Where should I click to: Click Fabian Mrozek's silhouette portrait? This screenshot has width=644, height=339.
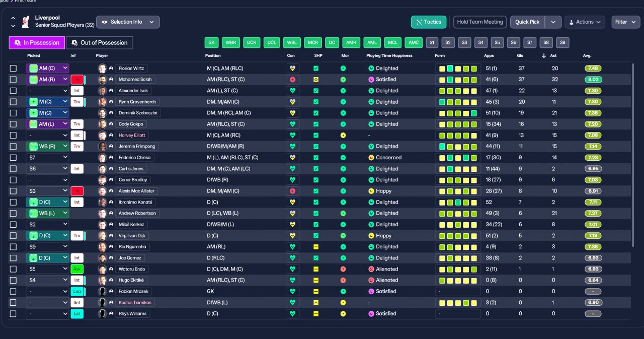click(x=102, y=291)
